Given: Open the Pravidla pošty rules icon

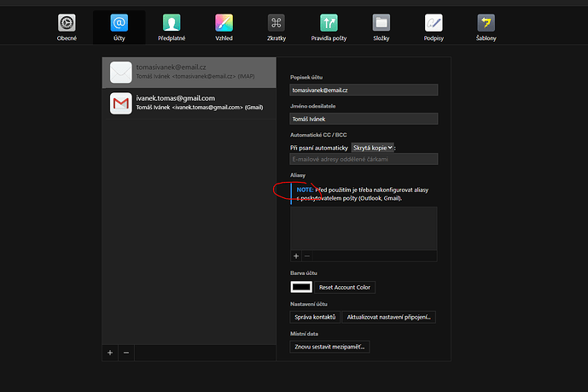Looking at the screenshot, I should [x=329, y=23].
